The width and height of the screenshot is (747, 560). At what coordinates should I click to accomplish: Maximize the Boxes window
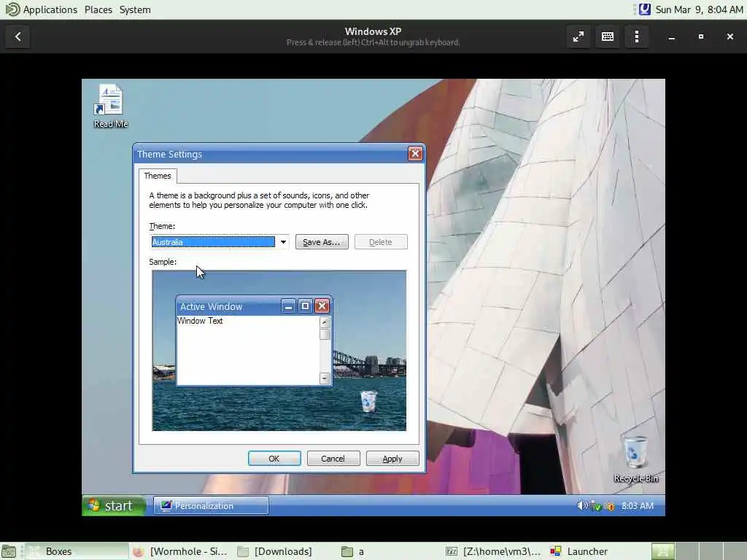pos(701,36)
